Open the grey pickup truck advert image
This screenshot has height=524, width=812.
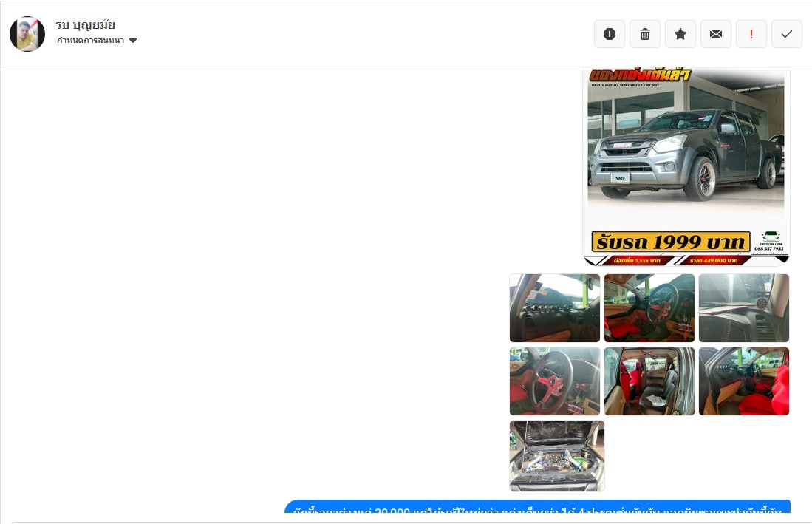tap(686, 166)
